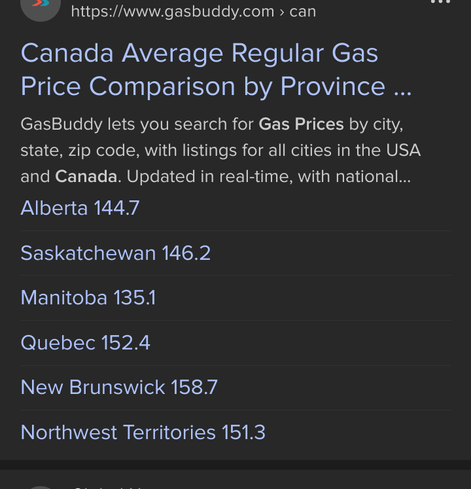The width and height of the screenshot is (471, 489).
Task: Click the GasBuddy site favicon
Action: (40, 7)
